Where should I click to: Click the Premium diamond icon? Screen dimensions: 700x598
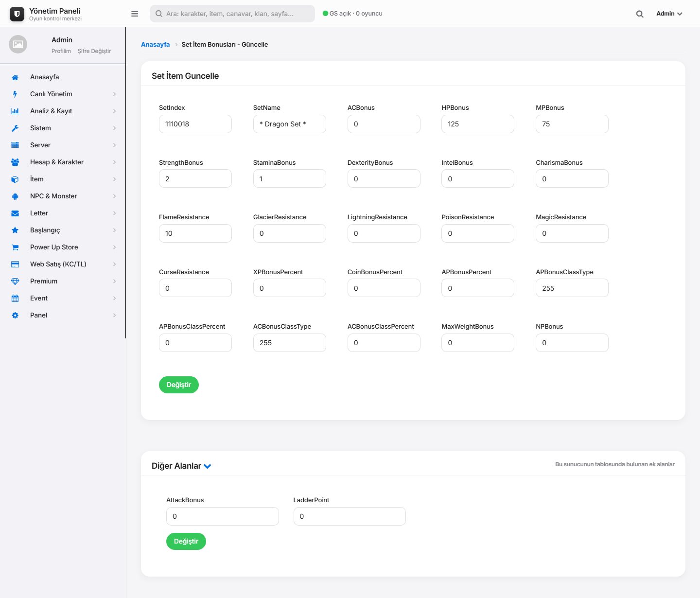[15, 281]
